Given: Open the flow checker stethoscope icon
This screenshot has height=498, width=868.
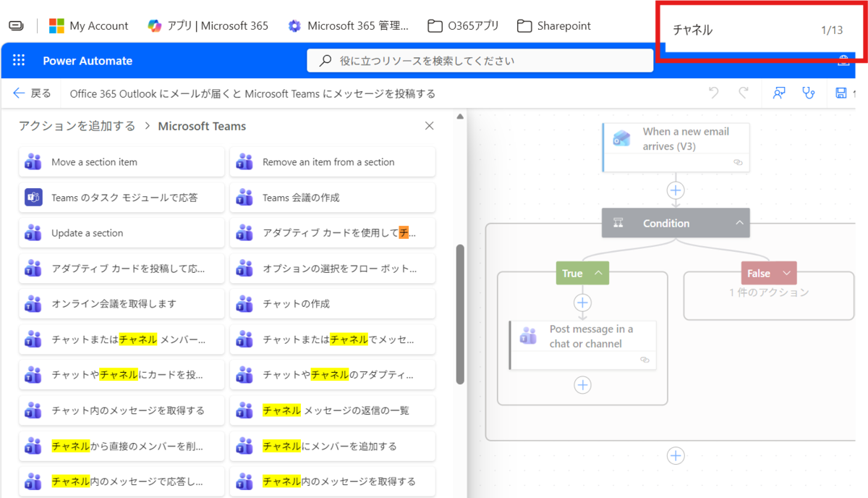Looking at the screenshot, I should point(809,93).
